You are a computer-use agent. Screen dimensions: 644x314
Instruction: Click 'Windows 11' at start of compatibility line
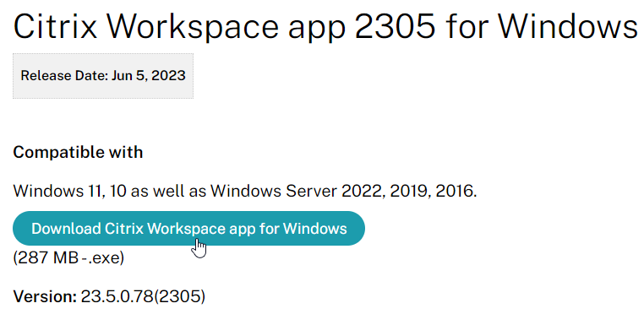tap(56, 192)
